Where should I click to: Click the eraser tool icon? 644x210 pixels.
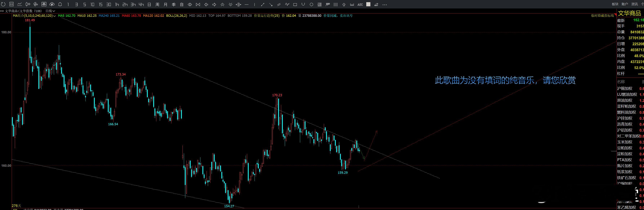click(x=376, y=4)
